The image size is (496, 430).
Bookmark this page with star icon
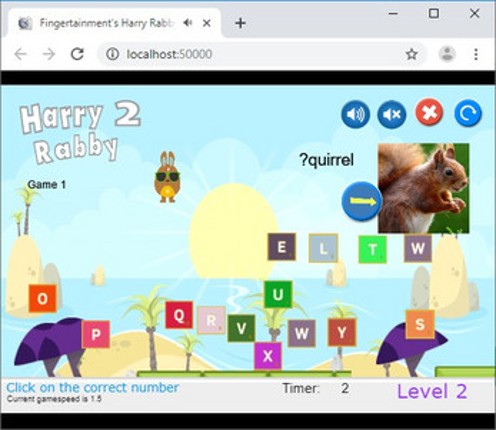(412, 54)
